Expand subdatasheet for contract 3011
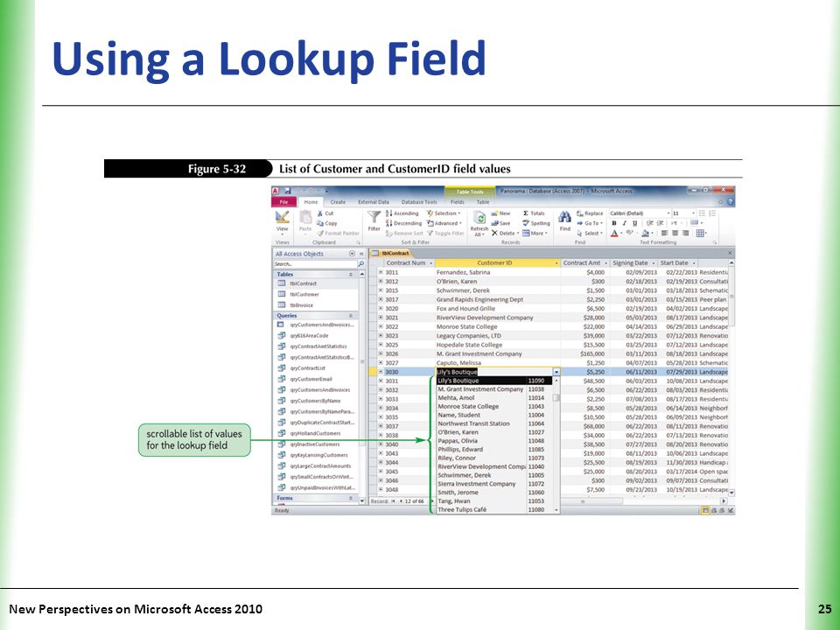Screen dimensions: 840x630 381,272
